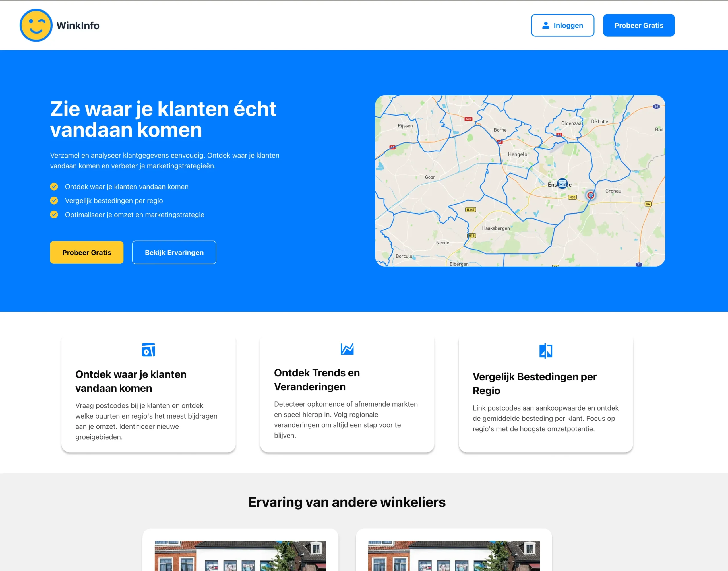This screenshot has width=728, height=571.
Task: Select the left shop testimonial photo
Action: pyautogui.click(x=240, y=555)
